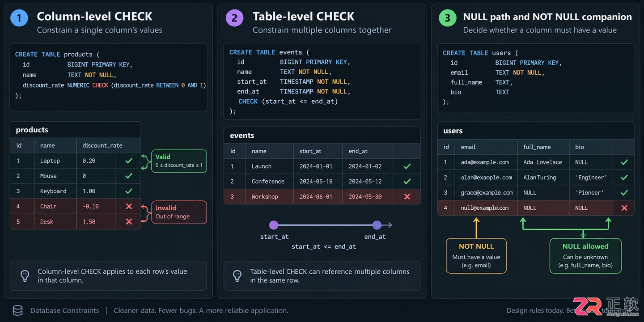Click the green checkmark in the Launch row
This screenshot has width=644, height=322.
[x=407, y=166]
